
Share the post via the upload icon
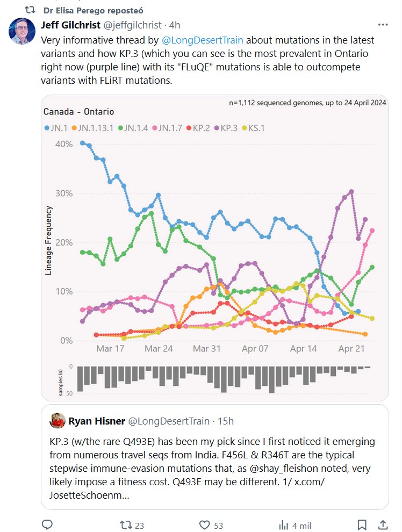coord(383,524)
